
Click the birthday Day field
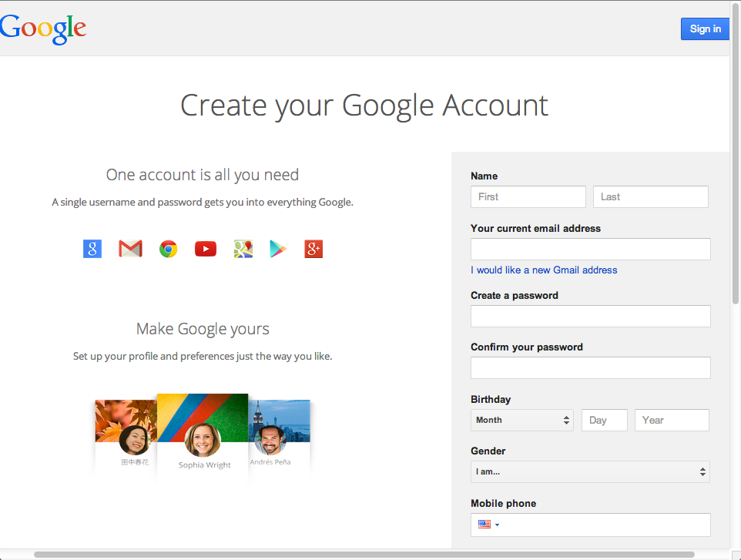[x=605, y=420]
